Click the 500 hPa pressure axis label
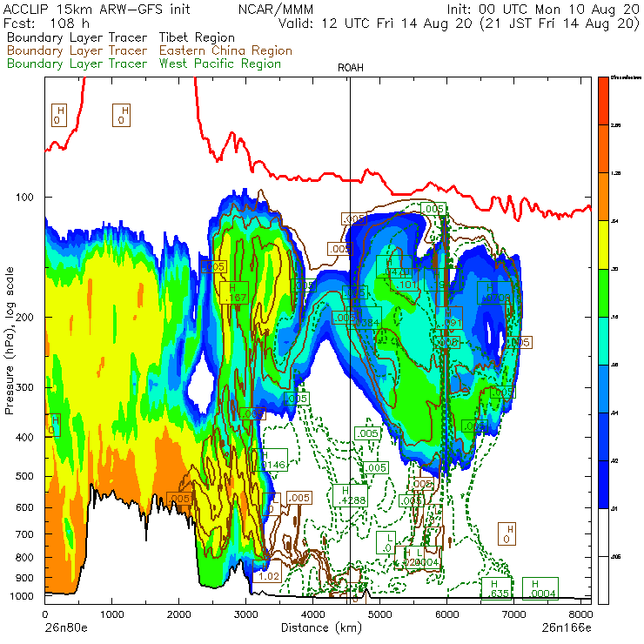The image size is (644, 644). point(24,476)
